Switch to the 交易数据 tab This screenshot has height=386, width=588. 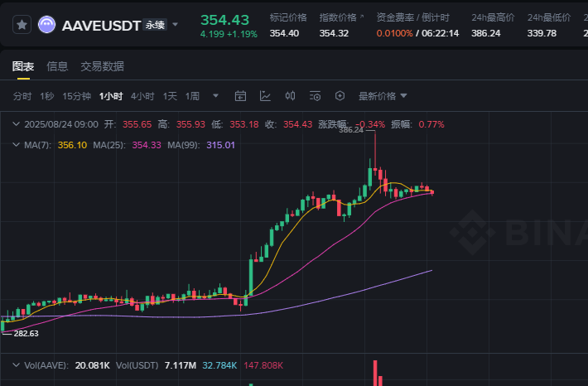pyautogui.click(x=102, y=66)
